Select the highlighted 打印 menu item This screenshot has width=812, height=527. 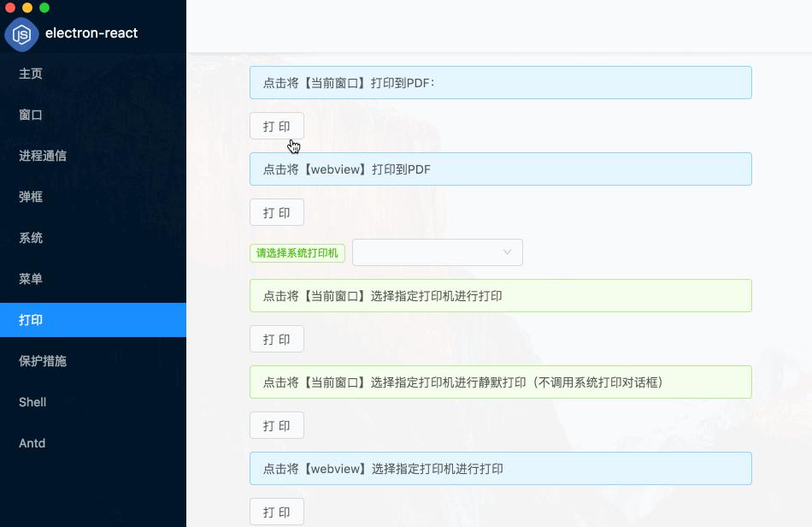click(93, 320)
